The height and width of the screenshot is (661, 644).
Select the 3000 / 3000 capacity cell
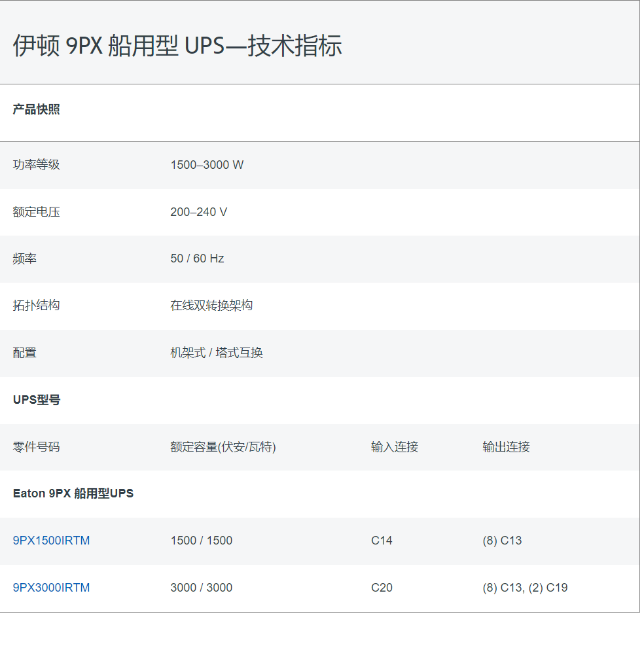point(202,588)
